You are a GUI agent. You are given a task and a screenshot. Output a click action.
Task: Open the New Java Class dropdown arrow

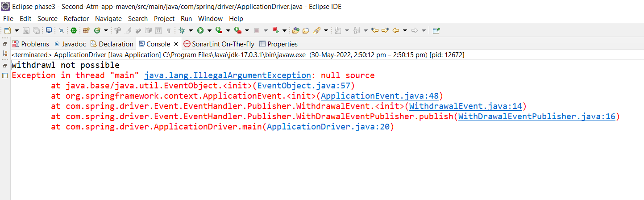point(106,30)
